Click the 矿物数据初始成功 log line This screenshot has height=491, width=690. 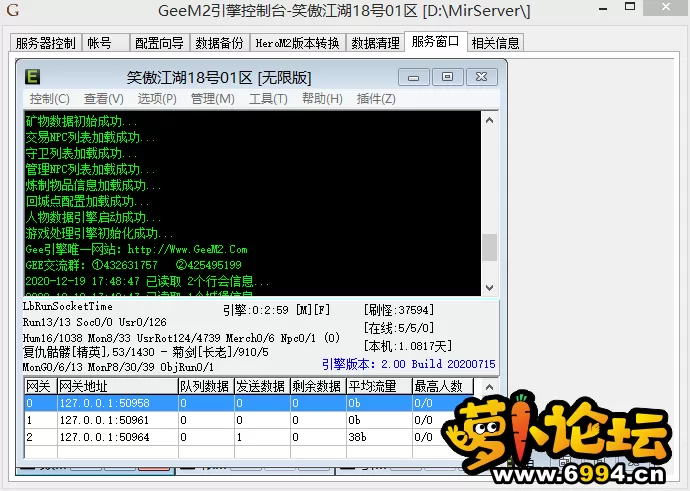coord(81,121)
